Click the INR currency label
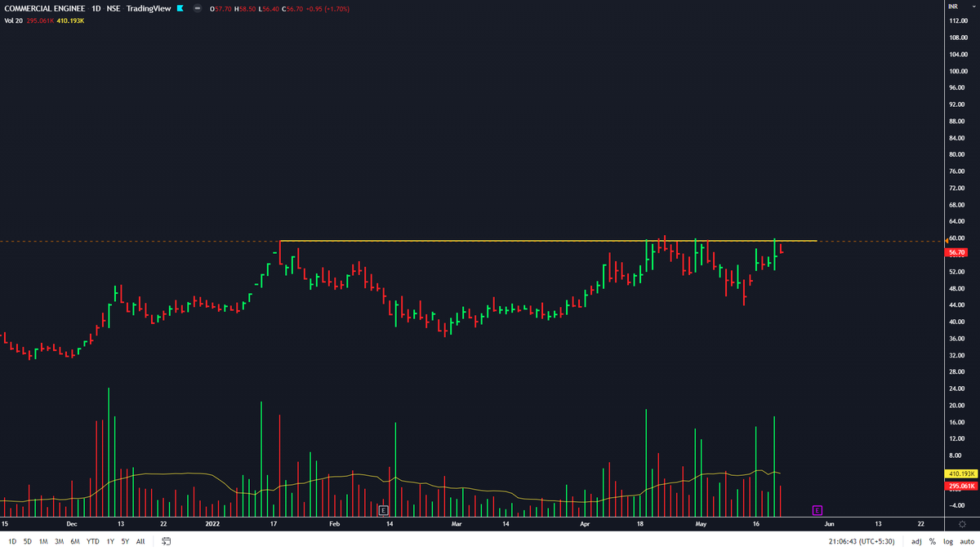980x551 pixels. 953,6
